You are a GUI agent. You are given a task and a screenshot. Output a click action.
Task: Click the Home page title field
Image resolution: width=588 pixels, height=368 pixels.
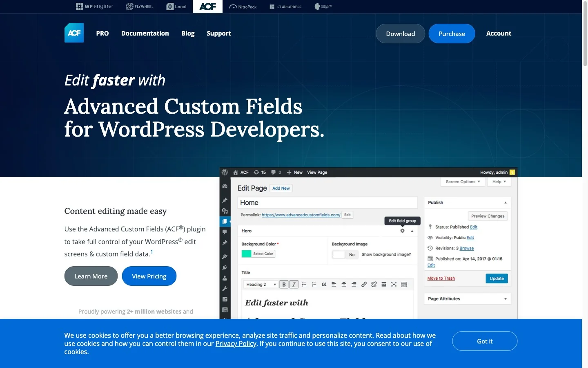[327, 203]
